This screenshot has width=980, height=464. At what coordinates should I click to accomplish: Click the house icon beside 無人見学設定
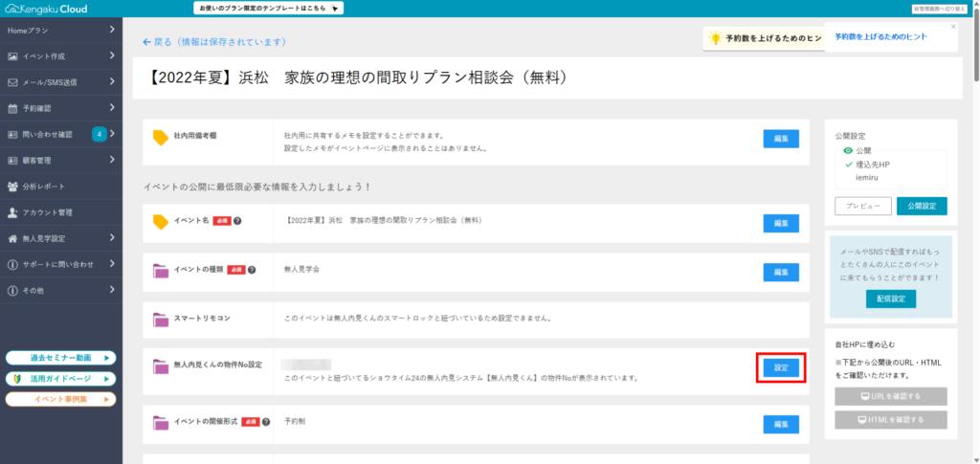click(12, 238)
